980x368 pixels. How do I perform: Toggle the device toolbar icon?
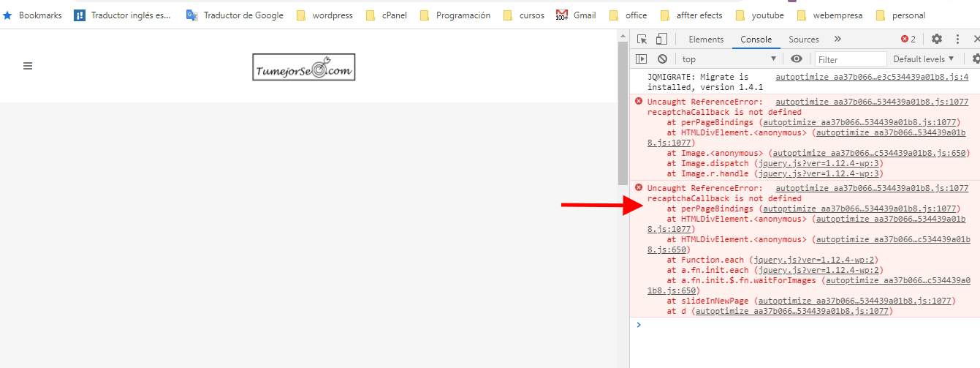(x=661, y=40)
